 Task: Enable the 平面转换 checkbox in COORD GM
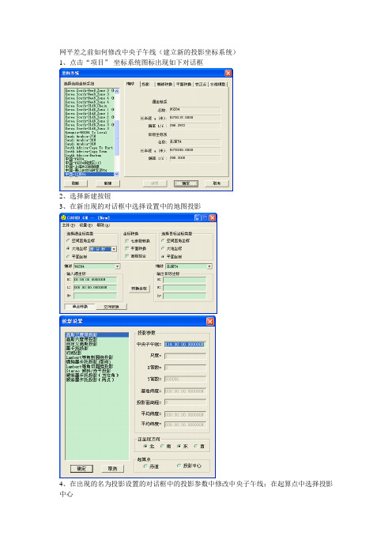click(127, 248)
